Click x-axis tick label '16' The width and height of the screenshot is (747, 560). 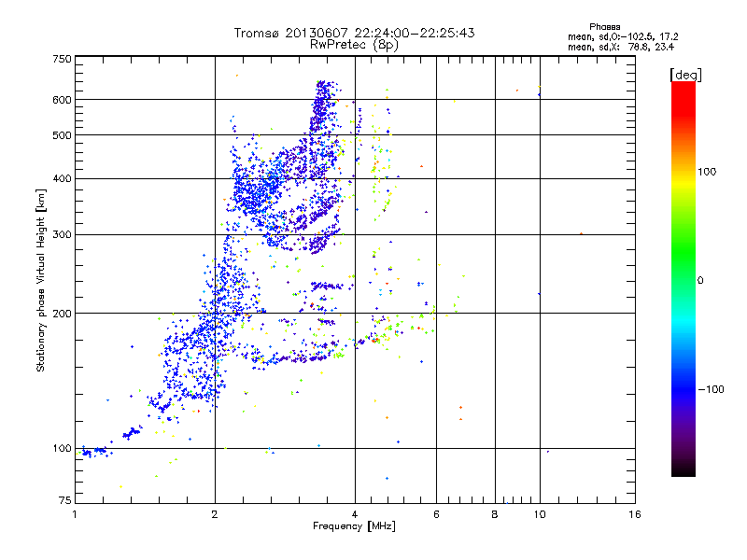click(x=635, y=514)
